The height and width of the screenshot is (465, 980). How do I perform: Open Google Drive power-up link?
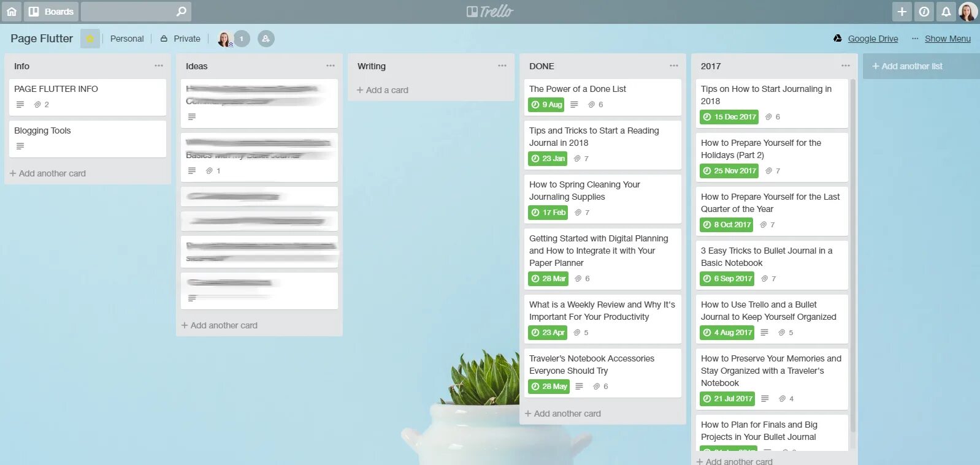point(865,39)
